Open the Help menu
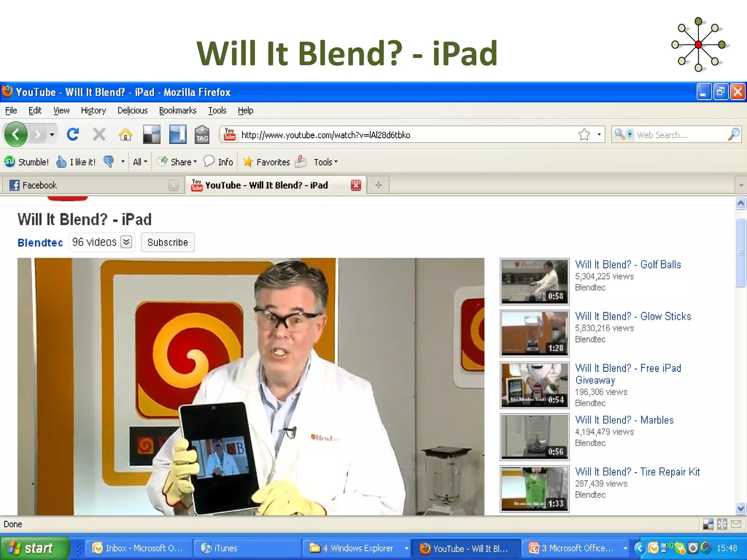The width and height of the screenshot is (747, 560). point(245,110)
